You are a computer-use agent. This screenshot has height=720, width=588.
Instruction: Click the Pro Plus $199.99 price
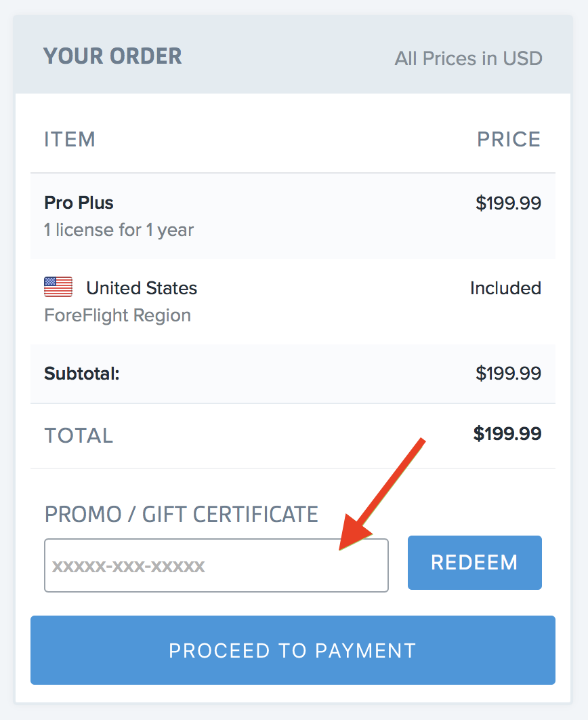click(508, 203)
